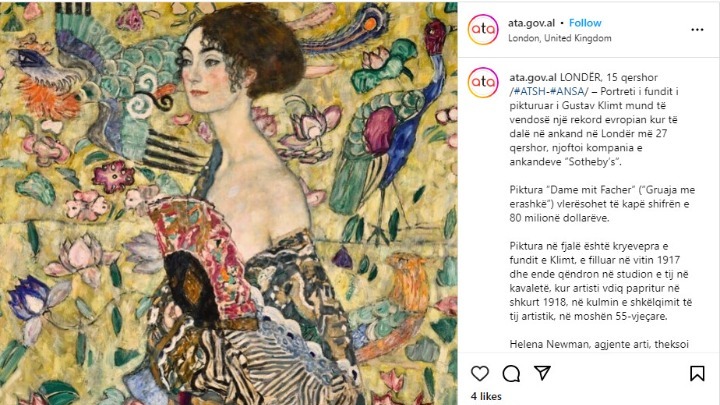Open comments with the speech bubble icon

(x=511, y=373)
